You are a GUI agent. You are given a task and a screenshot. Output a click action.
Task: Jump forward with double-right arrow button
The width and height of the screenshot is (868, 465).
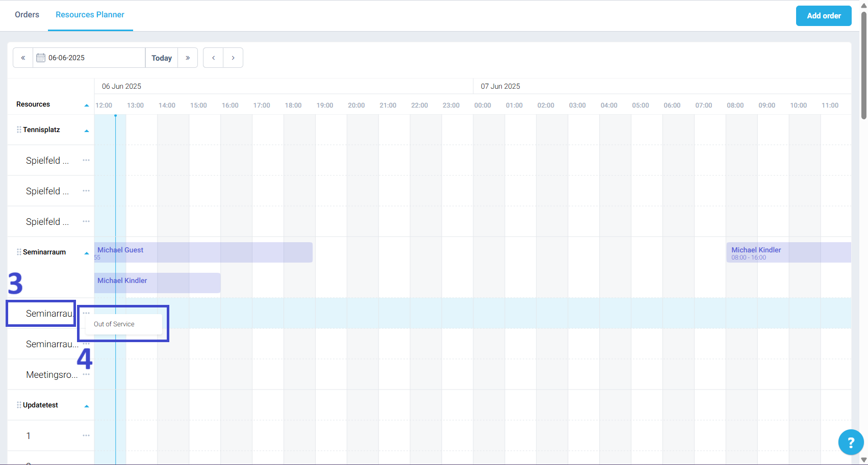188,58
